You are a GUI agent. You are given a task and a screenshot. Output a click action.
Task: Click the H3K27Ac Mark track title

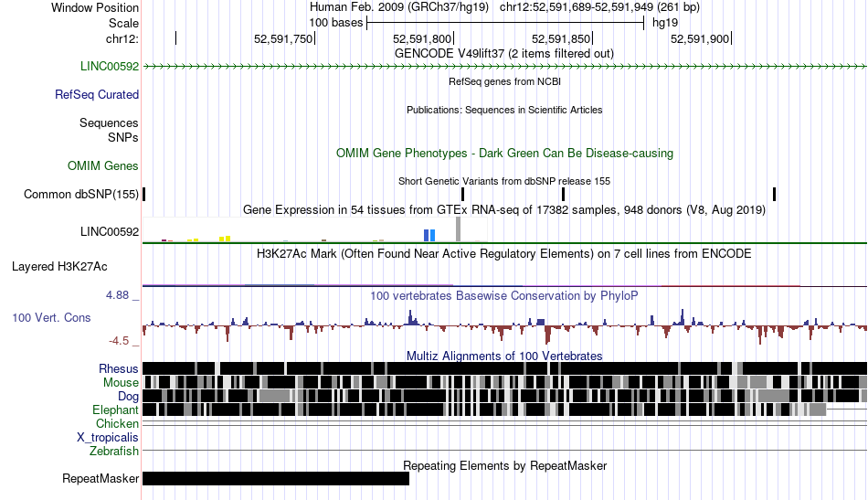pyautogui.click(x=504, y=253)
